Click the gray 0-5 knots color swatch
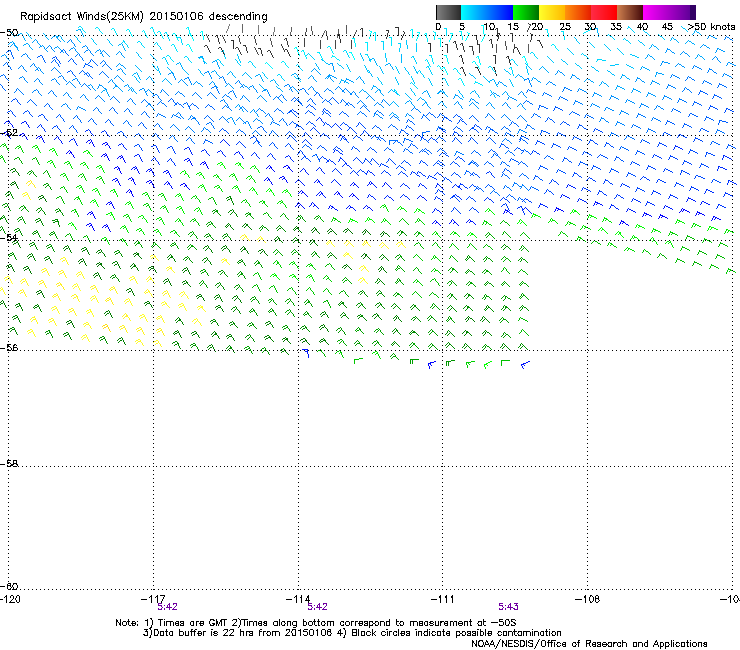Image resolution: width=740 pixels, height=650 pixels. pyautogui.click(x=448, y=12)
